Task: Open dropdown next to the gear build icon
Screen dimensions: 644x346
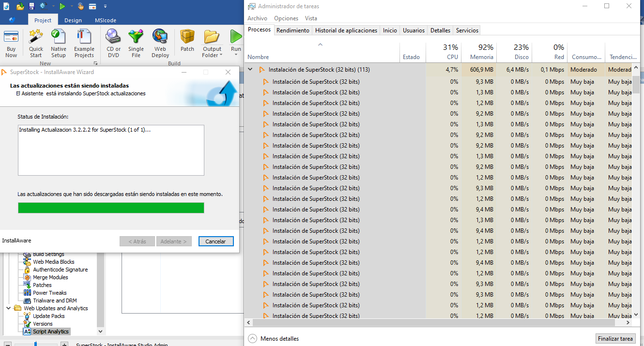Action: click(x=53, y=6)
